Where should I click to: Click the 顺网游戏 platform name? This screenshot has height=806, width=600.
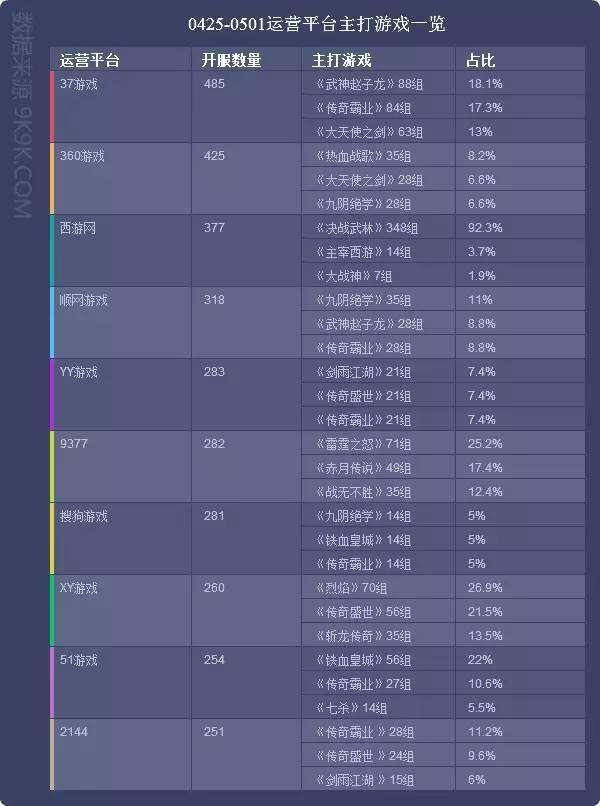point(84,300)
